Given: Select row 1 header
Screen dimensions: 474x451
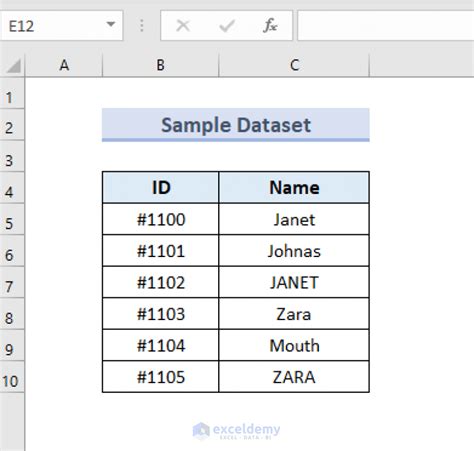Looking at the screenshot, I should tap(12, 94).
